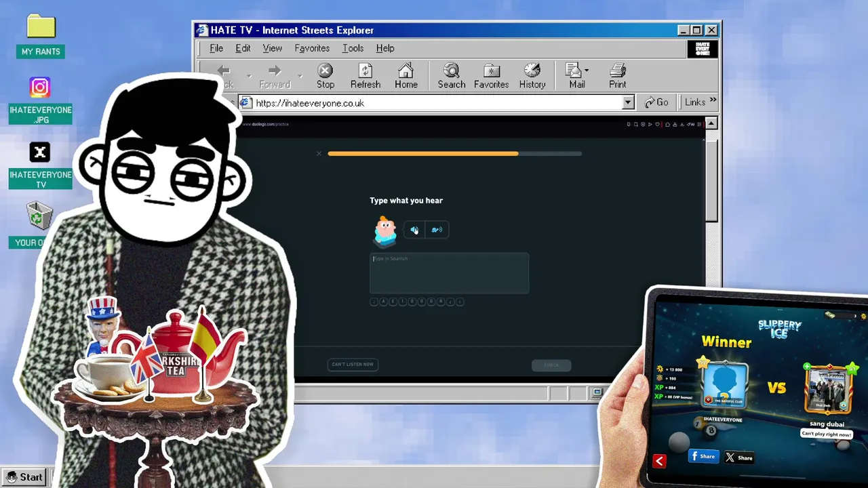The image size is (868, 488).
Task: Tap the settings gear on tablet game
Action: (863, 316)
